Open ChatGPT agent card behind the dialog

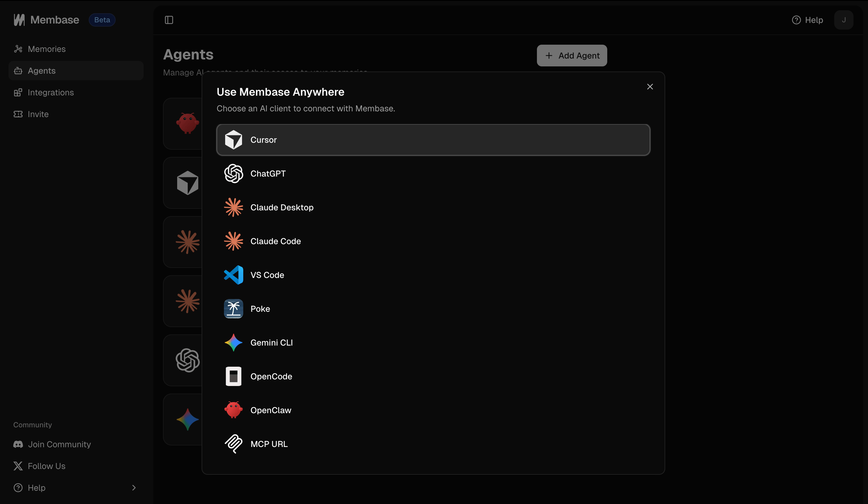coord(183,360)
